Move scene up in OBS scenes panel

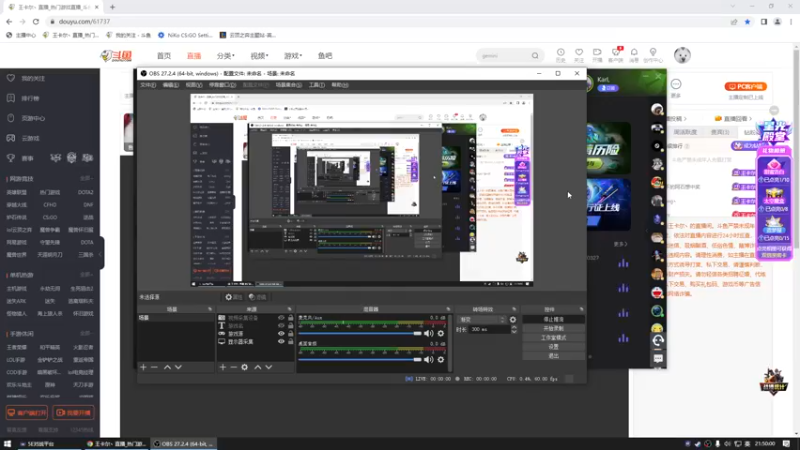coord(167,367)
